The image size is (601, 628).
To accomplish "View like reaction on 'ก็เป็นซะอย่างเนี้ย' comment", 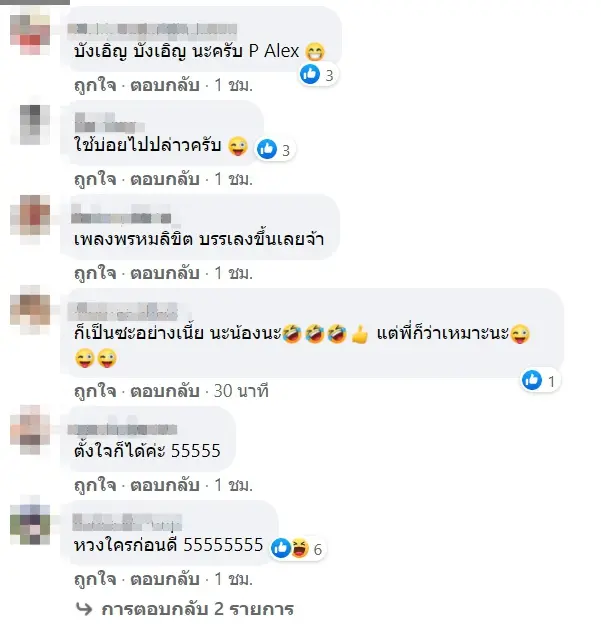I will (532, 380).
